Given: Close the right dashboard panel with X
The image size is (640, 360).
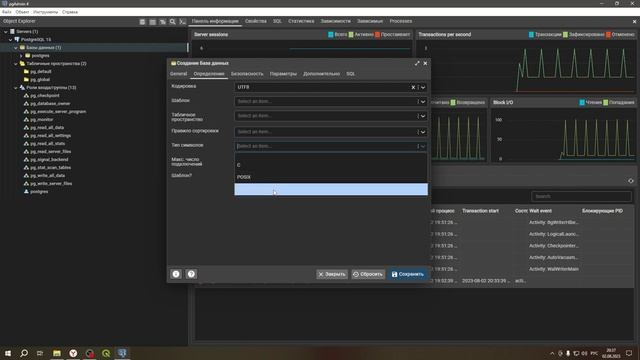Looking at the screenshot, I should (x=634, y=22).
